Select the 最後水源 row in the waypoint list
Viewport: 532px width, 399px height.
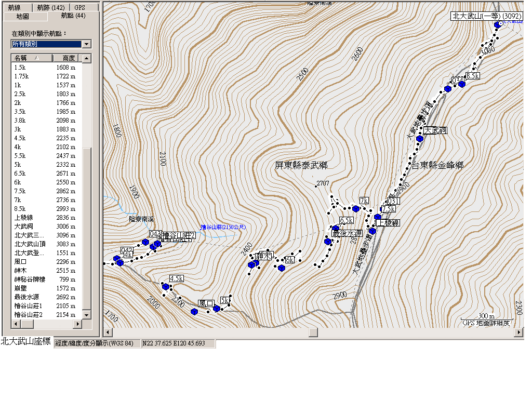(46, 297)
